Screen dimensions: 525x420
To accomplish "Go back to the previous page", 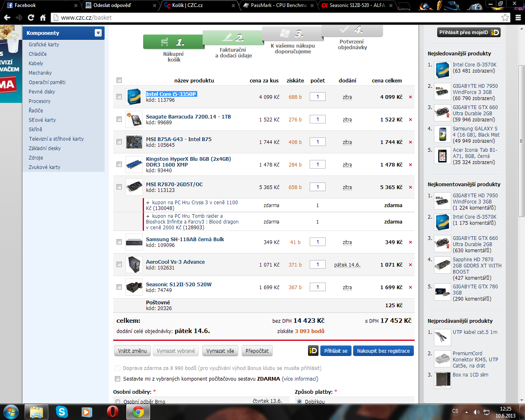I will (x=7, y=18).
